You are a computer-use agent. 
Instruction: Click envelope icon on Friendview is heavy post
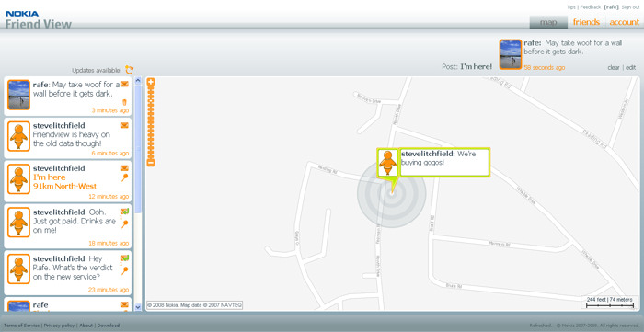(124, 125)
